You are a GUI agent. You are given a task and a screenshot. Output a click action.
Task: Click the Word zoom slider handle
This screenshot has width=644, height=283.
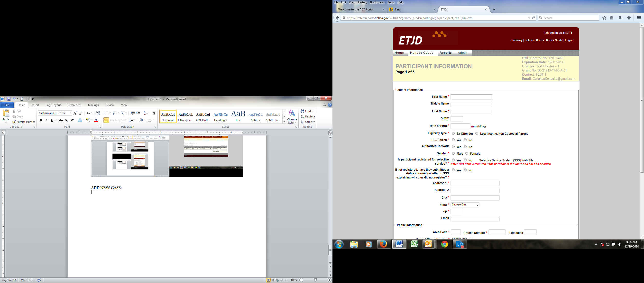pos(315,280)
